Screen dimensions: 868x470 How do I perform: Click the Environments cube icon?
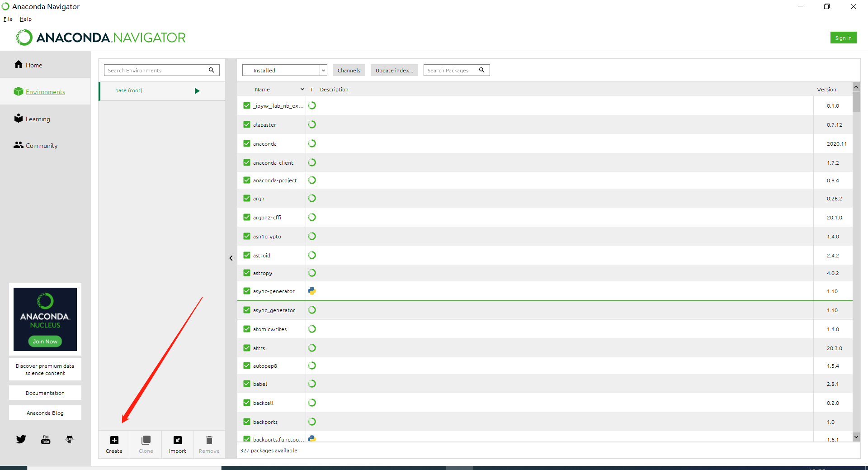(19, 91)
